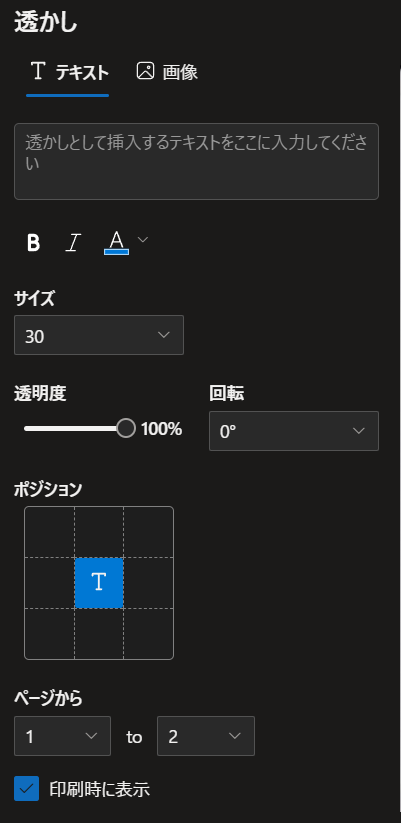Screen dimensions: 401x823
Task: Uncheck the 印刷時に表示 checkbox
Action: coord(26,788)
